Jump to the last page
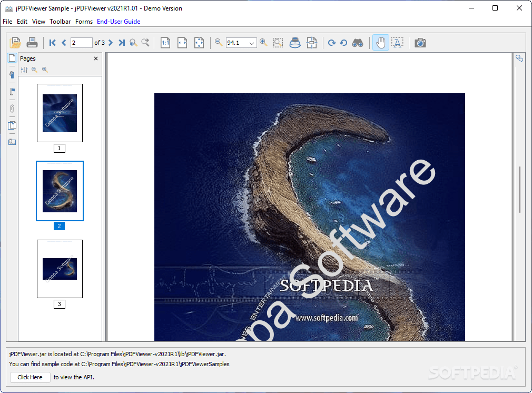The height and width of the screenshot is (393, 532). pos(122,43)
